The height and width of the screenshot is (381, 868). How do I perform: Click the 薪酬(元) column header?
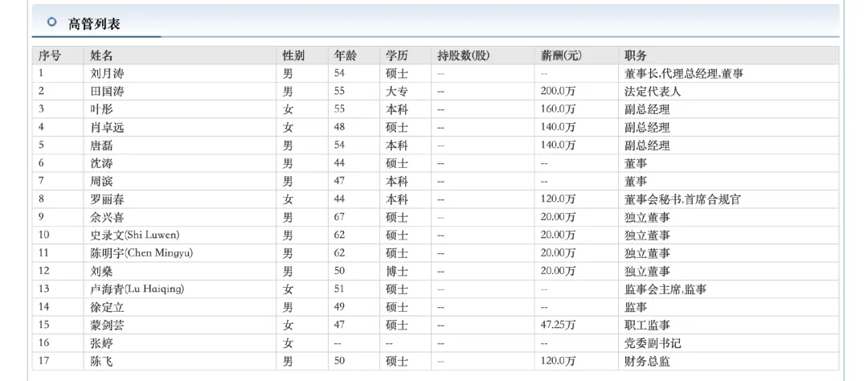(562, 55)
